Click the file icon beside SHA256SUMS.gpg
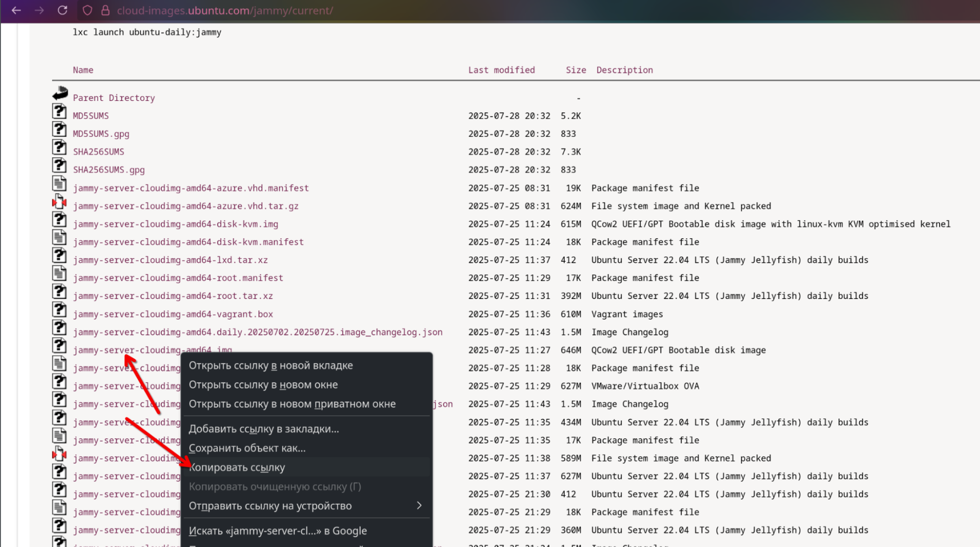Screen dimensions: 980x547 coord(59,165)
